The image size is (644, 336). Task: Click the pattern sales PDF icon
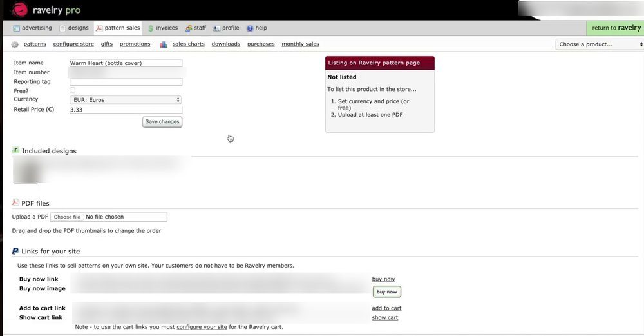pyautogui.click(x=99, y=28)
